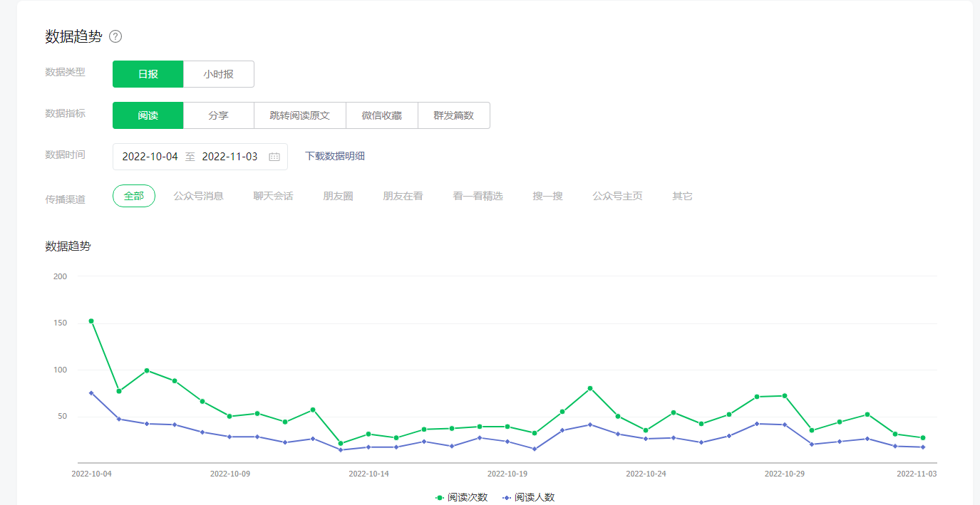The width and height of the screenshot is (980, 505).
Task: Show the 群发篇数 metric tab
Action: tap(454, 115)
